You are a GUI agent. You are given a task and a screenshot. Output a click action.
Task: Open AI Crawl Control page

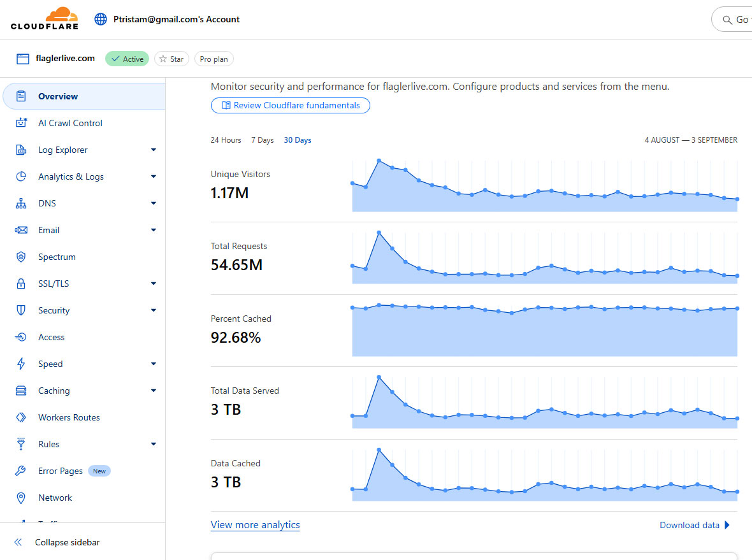84,123
